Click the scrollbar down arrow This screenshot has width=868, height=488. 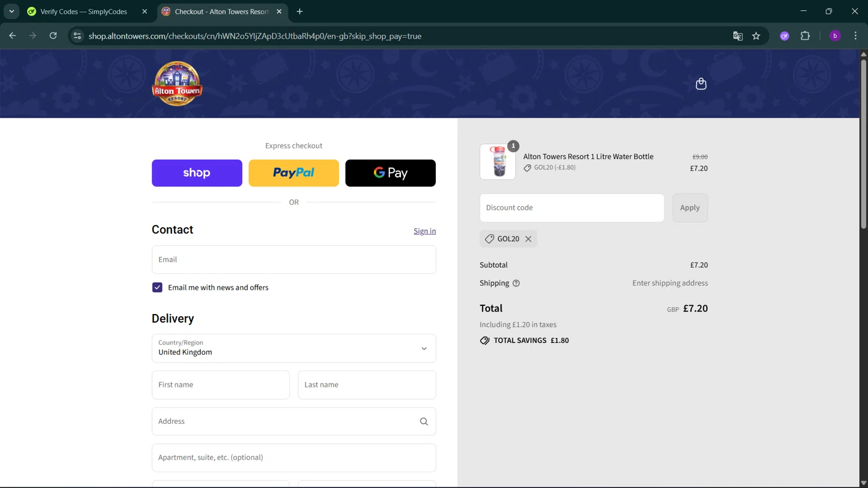[x=863, y=483]
